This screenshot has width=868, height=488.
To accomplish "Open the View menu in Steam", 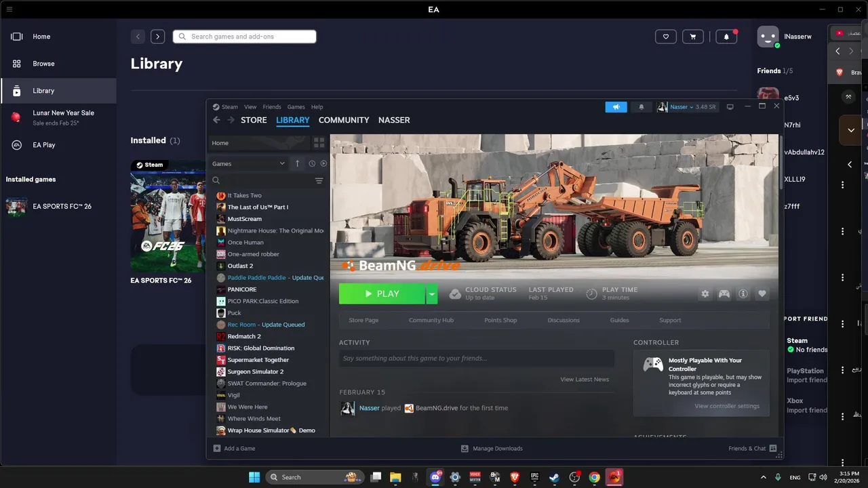I will pyautogui.click(x=250, y=107).
